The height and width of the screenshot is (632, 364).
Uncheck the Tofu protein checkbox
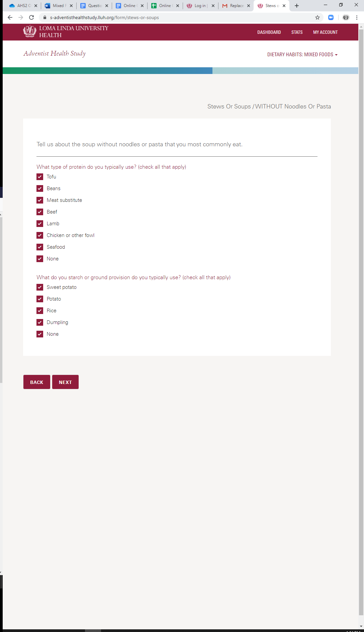40,177
